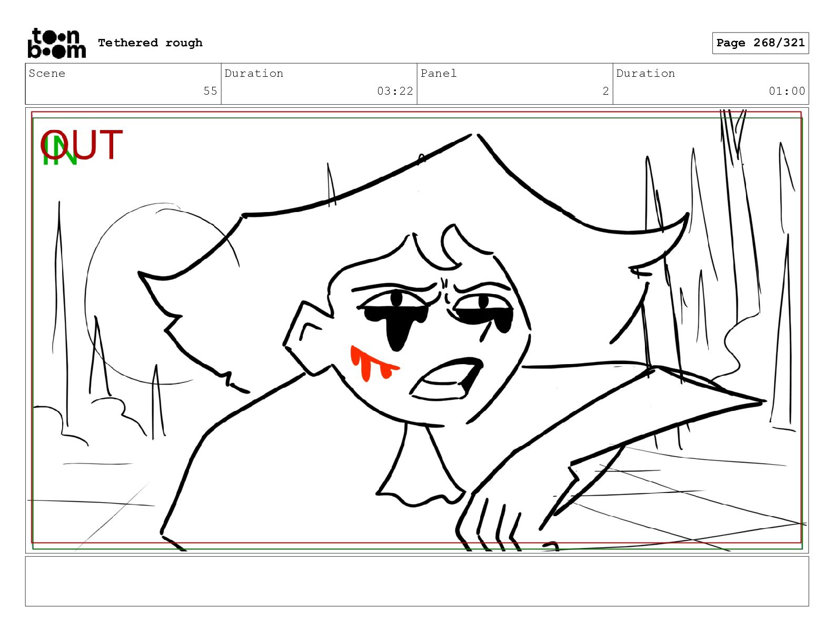834x644 pixels.
Task: Click the panel duration value 01:00
Action: 787,91
